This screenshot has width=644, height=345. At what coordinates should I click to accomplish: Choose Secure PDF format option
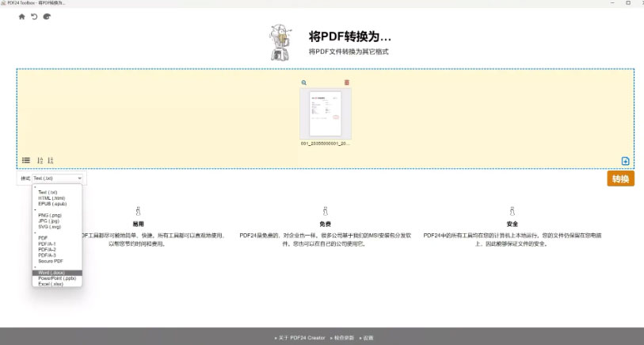(x=51, y=261)
